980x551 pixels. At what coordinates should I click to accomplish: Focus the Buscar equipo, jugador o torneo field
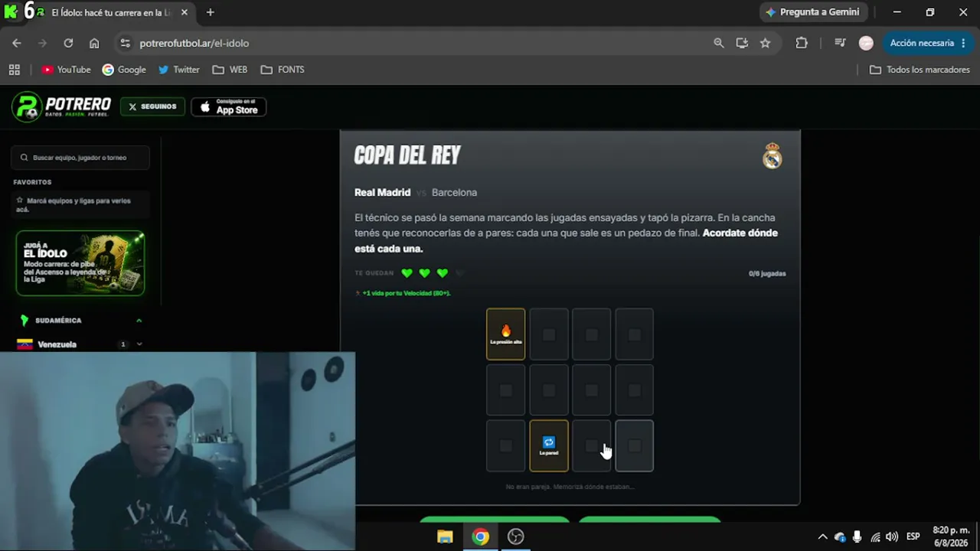click(80, 158)
